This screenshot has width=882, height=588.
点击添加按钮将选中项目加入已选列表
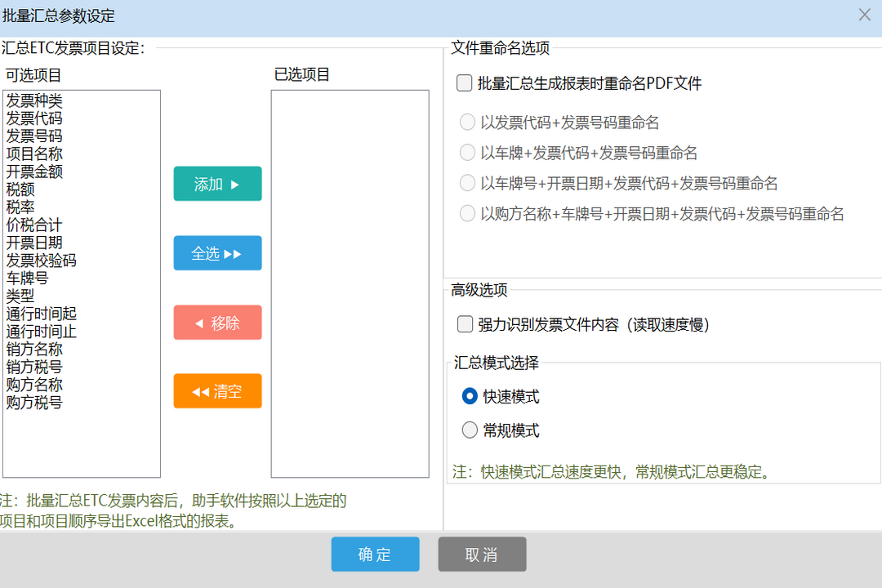[x=217, y=184]
